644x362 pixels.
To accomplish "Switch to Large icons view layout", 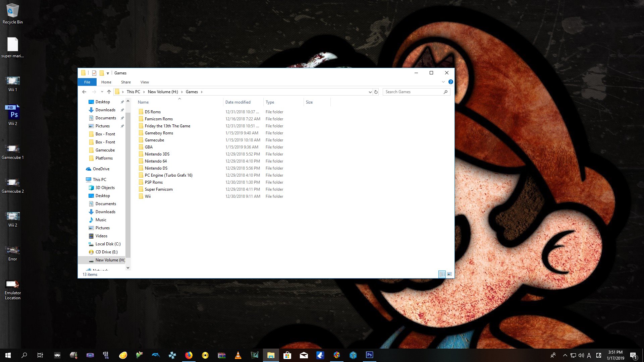I will [x=449, y=274].
